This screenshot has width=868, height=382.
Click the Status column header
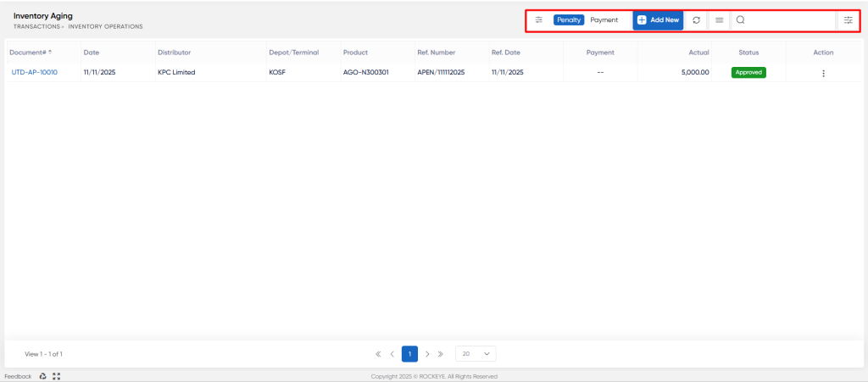(748, 53)
